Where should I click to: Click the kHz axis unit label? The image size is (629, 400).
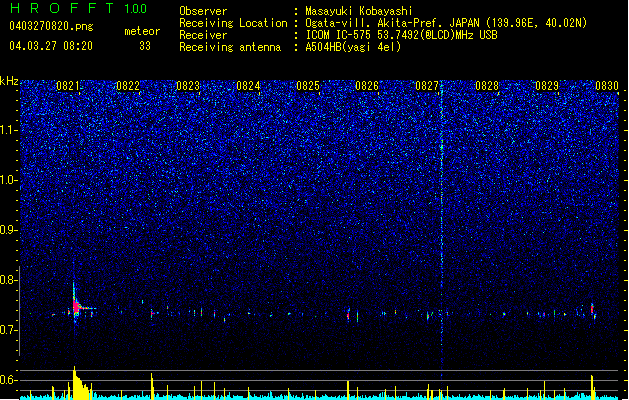9,81
